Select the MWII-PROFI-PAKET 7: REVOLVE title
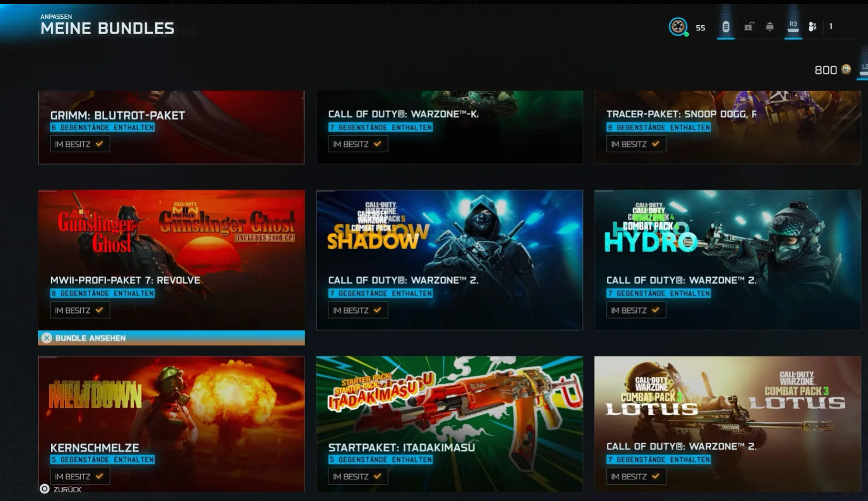Viewport: 868px width, 501px height. (x=125, y=281)
